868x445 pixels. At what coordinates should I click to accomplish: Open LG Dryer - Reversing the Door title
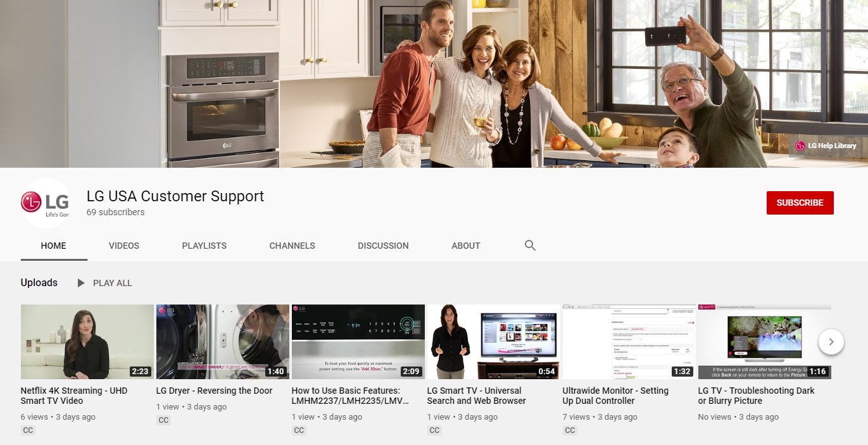pos(215,391)
